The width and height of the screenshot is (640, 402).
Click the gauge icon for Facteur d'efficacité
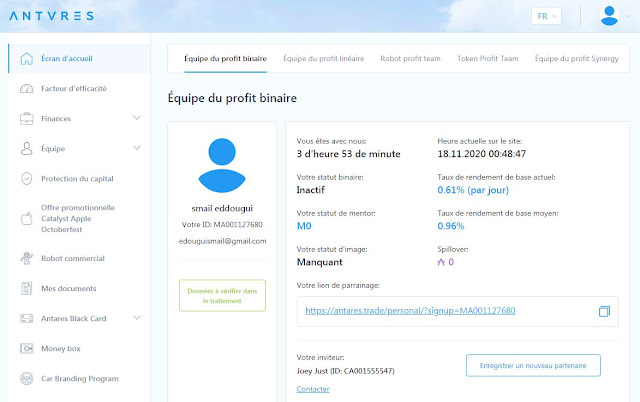pyautogui.click(x=27, y=89)
